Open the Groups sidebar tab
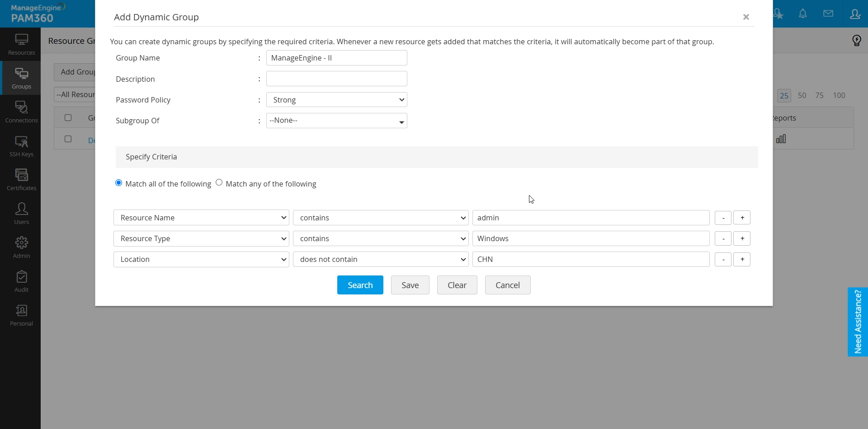This screenshot has width=868, height=429. click(21, 77)
